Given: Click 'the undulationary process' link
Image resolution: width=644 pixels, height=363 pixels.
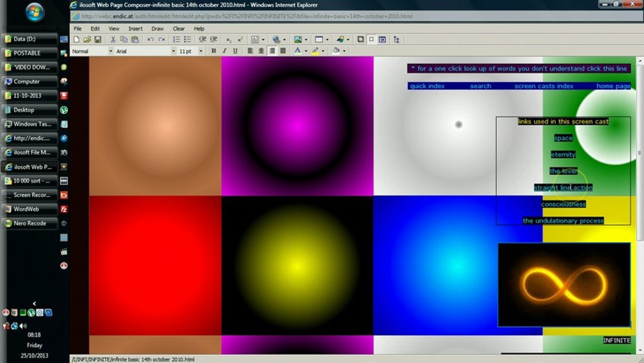Looking at the screenshot, I should pyautogui.click(x=563, y=221).
